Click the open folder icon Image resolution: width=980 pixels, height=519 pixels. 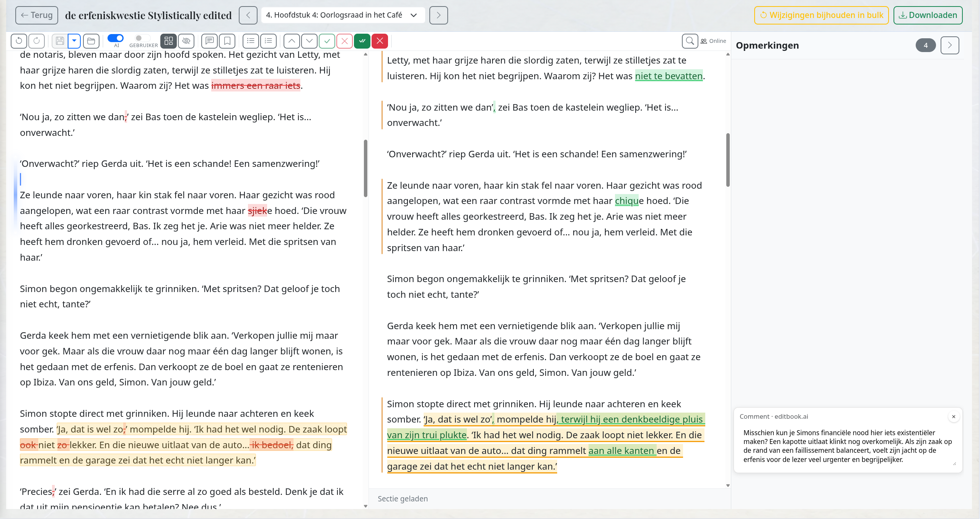point(91,41)
